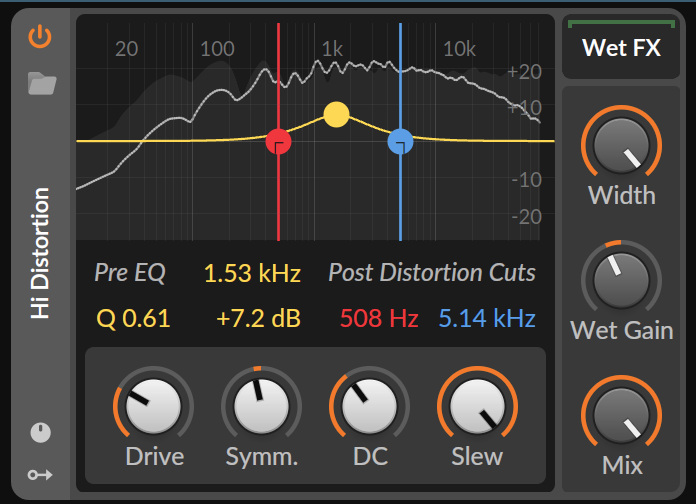Open the preset folder browser icon
The image size is (696, 504).
(x=42, y=83)
